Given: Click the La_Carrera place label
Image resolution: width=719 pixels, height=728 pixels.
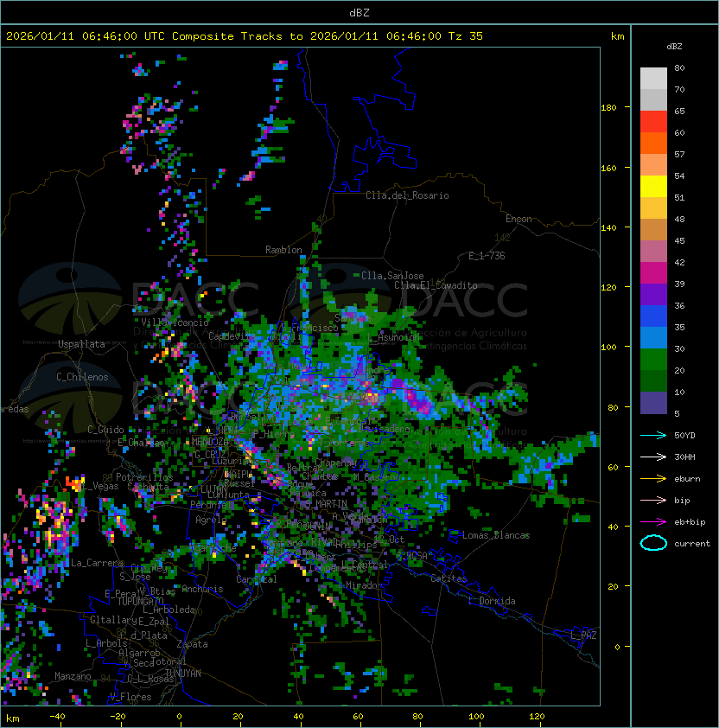Looking at the screenshot, I should click(98, 563).
